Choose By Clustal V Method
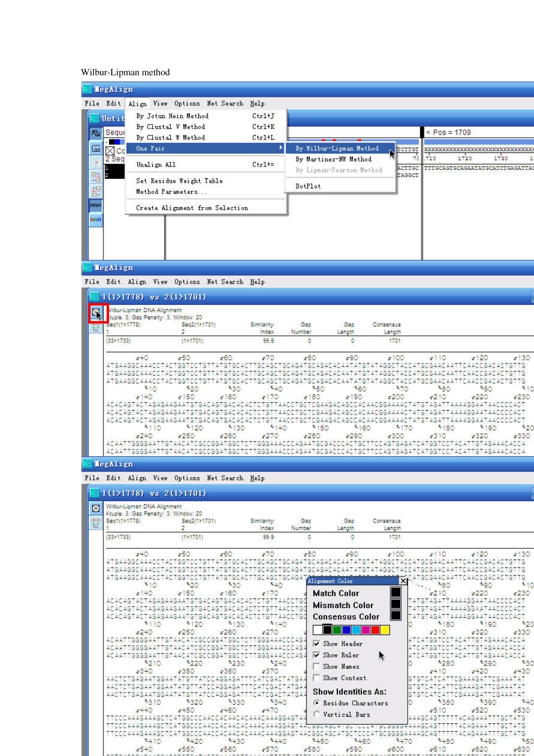The height and width of the screenshot is (756, 534). coord(206,127)
